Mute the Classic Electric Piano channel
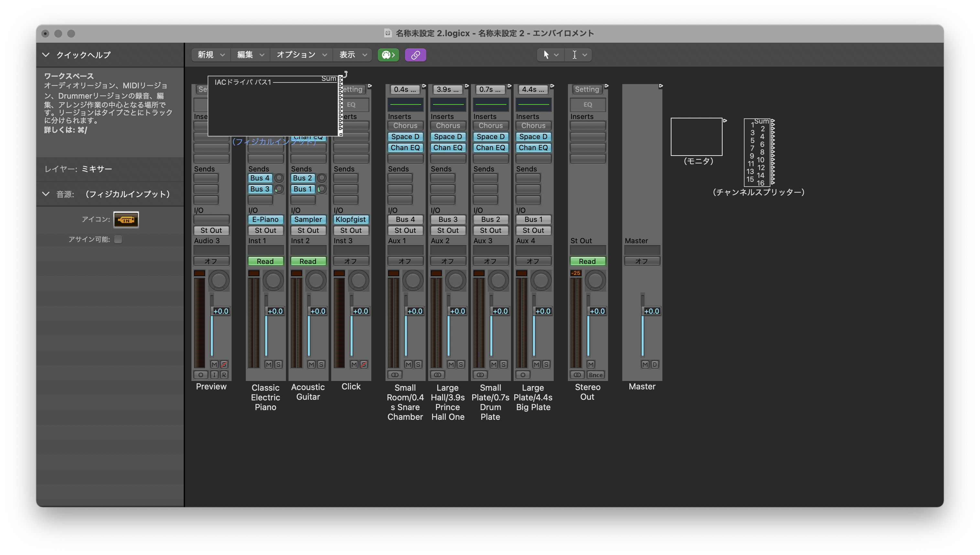980x555 pixels. point(269,365)
